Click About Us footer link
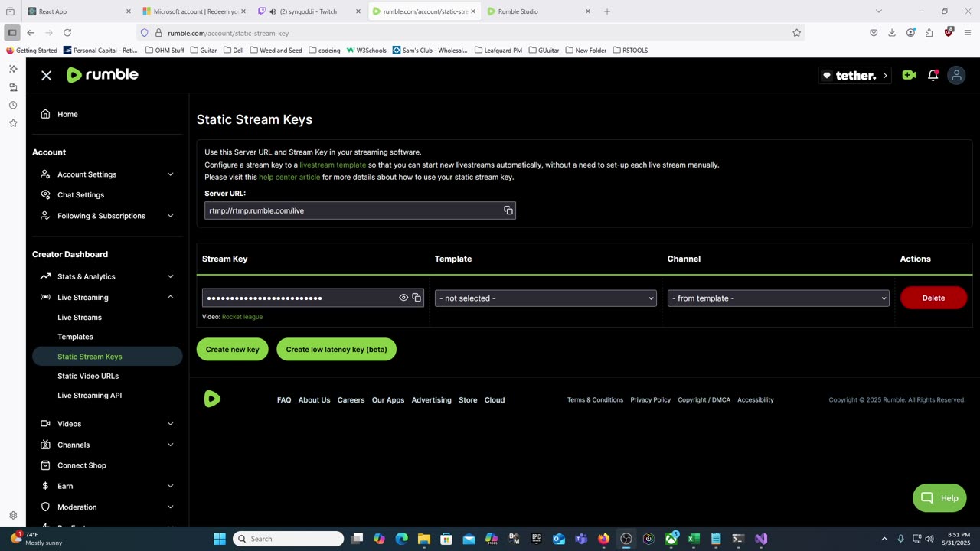The width and height of the screenshot is (980, 551). 314,400
